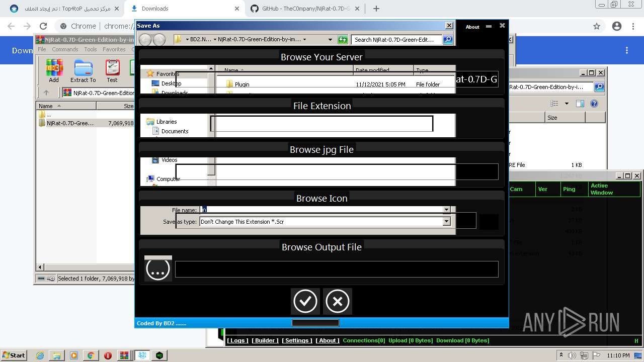Open the Chrome profile avatar
Screen dimensions: 644x362
pyautogui.click(x=617, y=26)
